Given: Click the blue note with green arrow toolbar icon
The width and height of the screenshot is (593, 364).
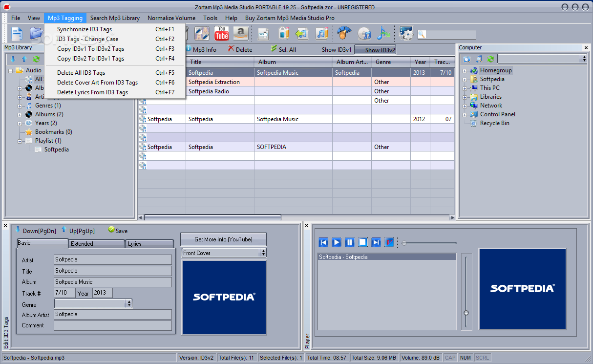Looking at the screenshot, I should (383, 33).
